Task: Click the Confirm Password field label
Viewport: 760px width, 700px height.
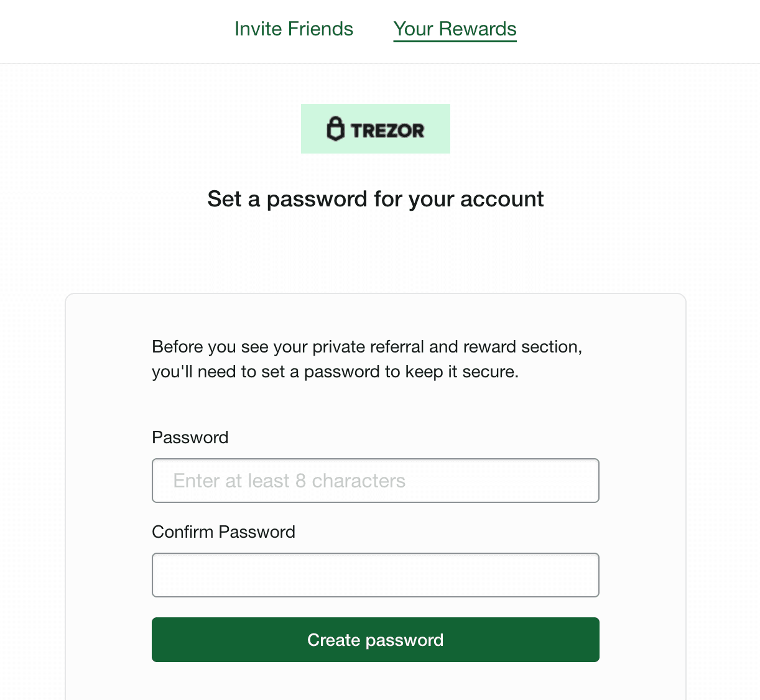Action: (x=223, y=532)
